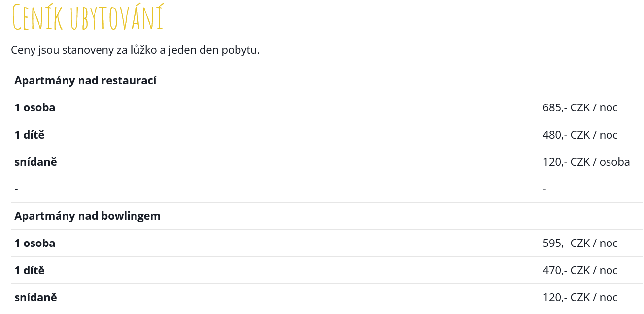Click the 480,- CZK / noc price
The image size is (644, 314).
[580, 135]
